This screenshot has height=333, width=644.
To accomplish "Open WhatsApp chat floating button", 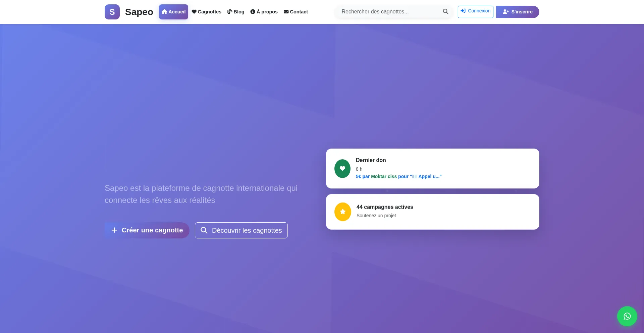I will tap(627, 316).
